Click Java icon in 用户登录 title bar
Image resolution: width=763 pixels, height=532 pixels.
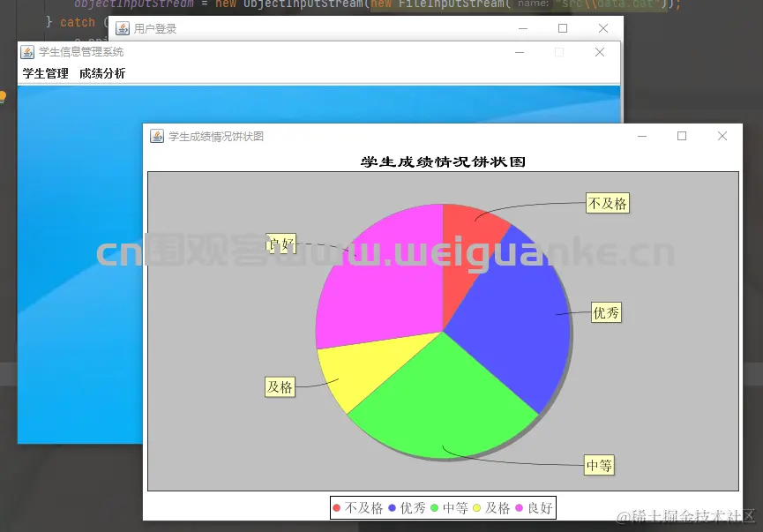pyautogui.click(x=122, y=29)
